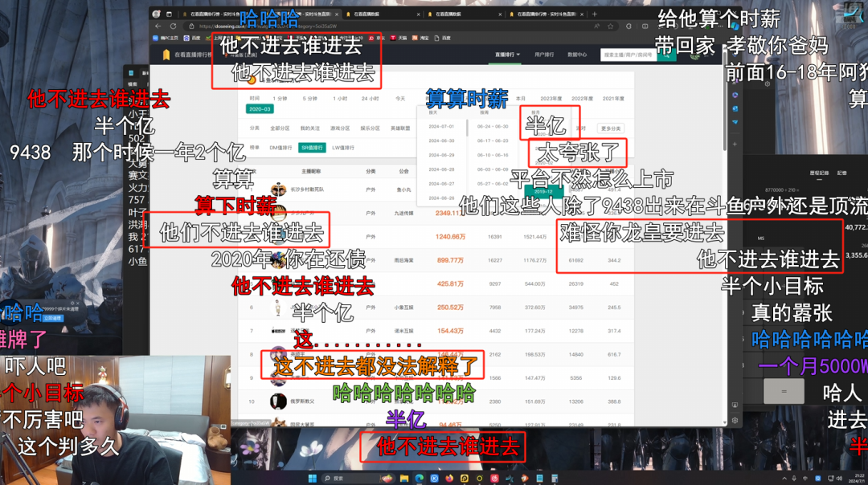This screenshot has height=485, width=868.
Task: Open Firefox from the taskbar
Action: (x=449, y=479)
